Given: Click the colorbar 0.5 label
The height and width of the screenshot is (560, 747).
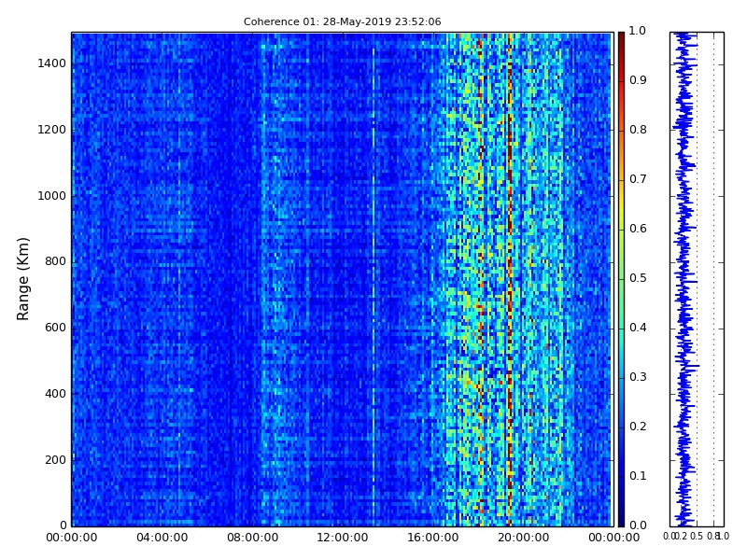Looking at the screenshot, I should pyautogui.click(x=638, y=278).
